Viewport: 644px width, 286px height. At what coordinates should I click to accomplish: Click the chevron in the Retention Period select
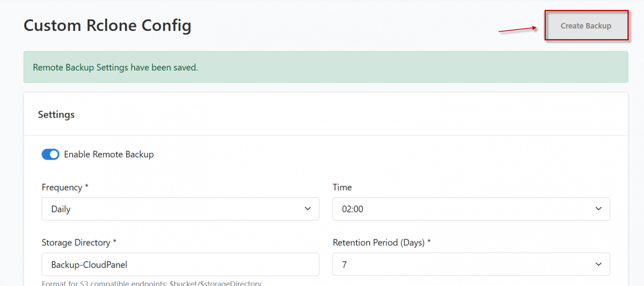tap(599, 264)
